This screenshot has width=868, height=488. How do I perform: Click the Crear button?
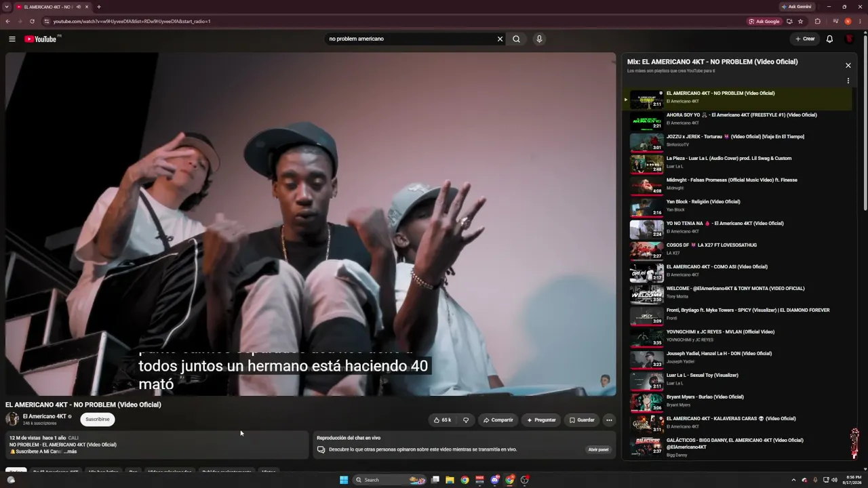[x=805, y=39]
